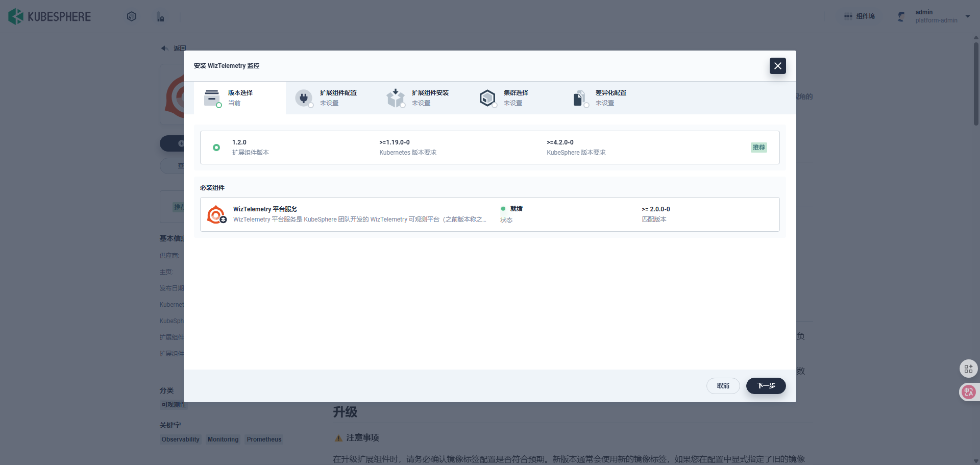Open the workbench cube icon in header

coord(132,17)
